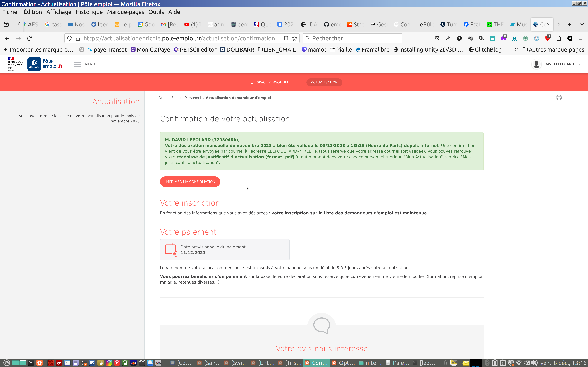Bookmark this page with the star icon

click(294, 38)
